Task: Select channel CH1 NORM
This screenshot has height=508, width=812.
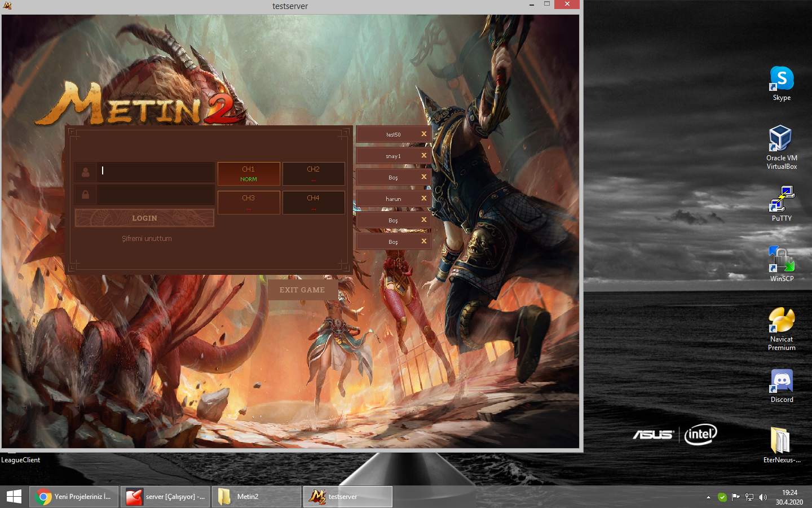Action: click(249, 174)
